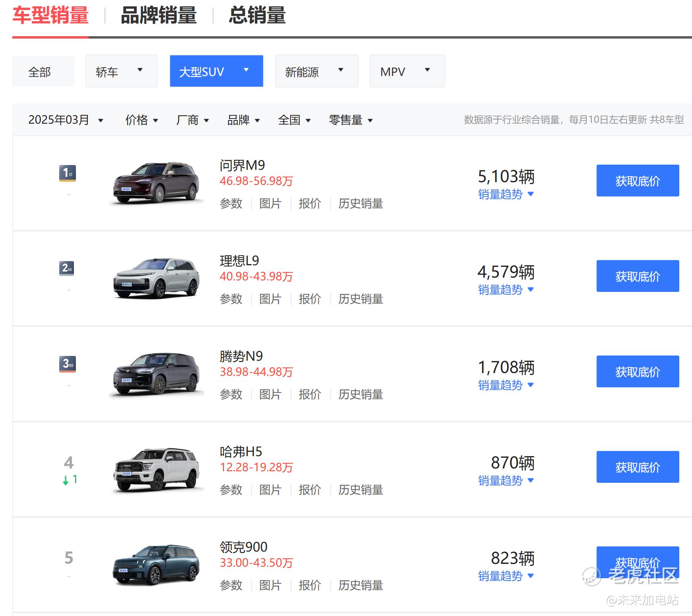
Task: Click the 1st place rank badge
Action: (x=68, y=173)
